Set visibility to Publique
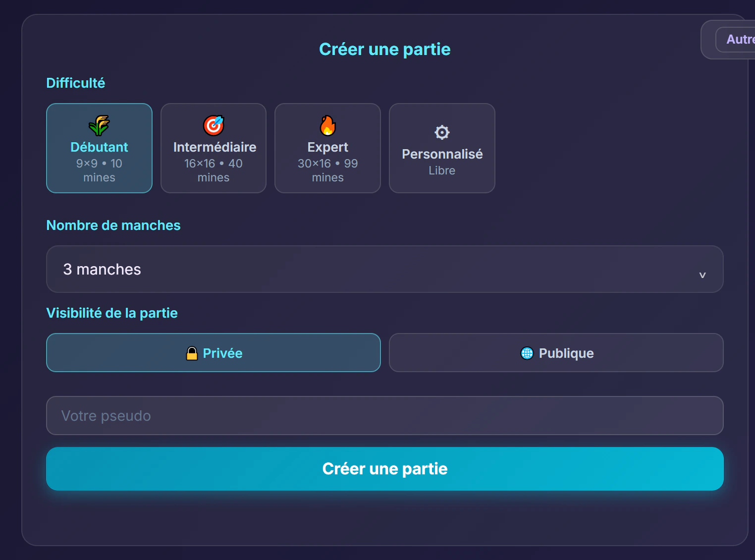 [556, 353]
